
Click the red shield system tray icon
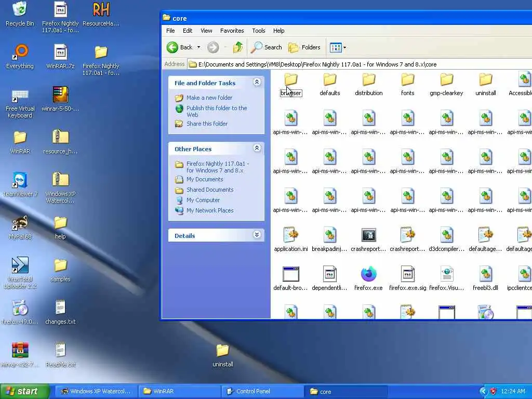[x=493, y=392]
